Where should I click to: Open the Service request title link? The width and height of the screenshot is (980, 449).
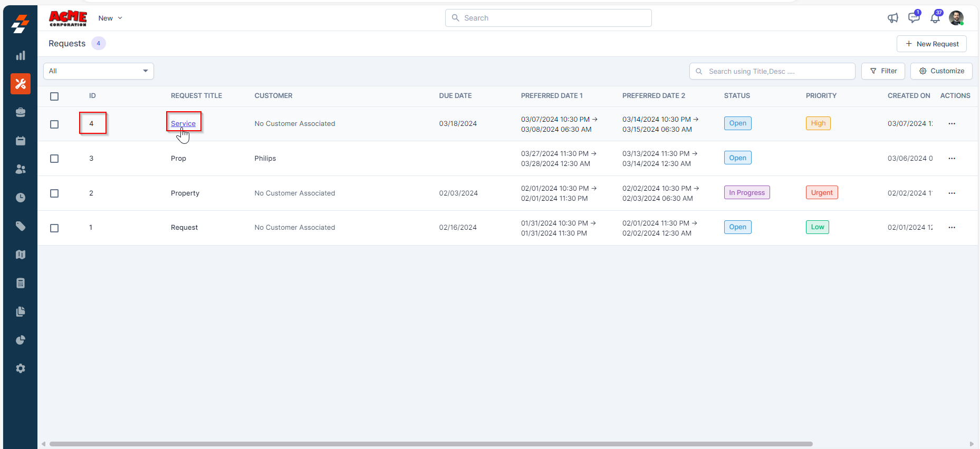click(x=183, y=124)
